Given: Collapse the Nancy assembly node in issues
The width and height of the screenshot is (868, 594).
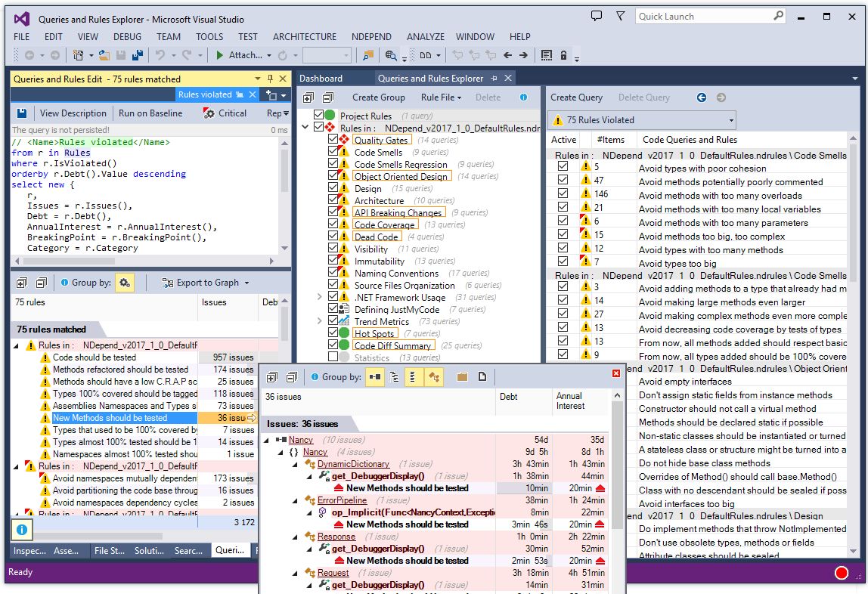Looking at the screenshot, I should coord(268,440).
